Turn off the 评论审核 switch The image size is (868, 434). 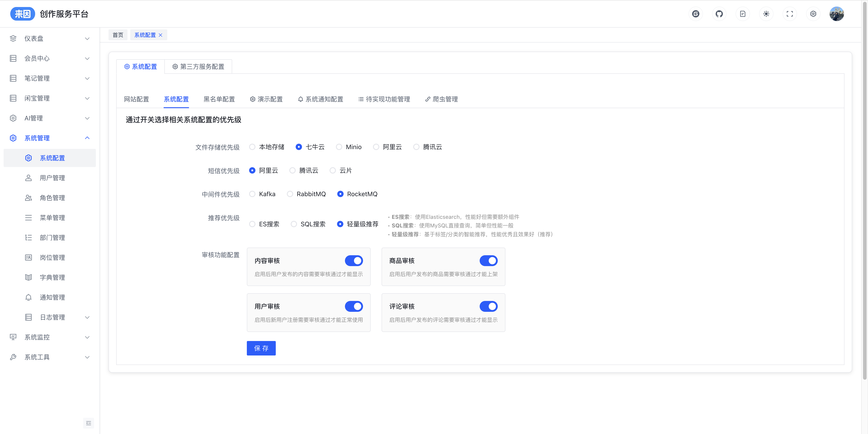(x=488, y=306)
